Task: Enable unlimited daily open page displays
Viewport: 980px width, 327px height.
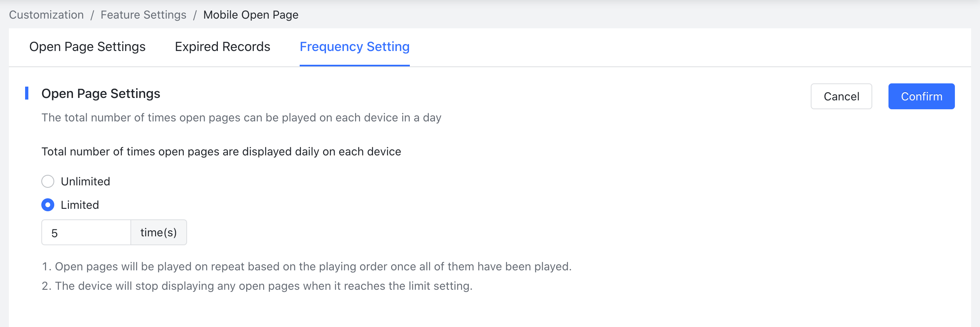Action: 48,181
